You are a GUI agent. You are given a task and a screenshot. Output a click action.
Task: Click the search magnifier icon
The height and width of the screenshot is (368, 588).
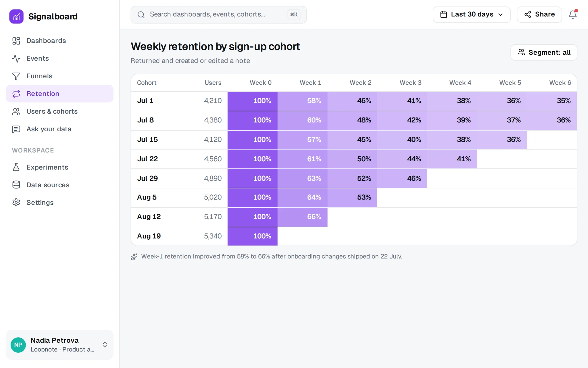pyautogui.click(x=141, y=14)
